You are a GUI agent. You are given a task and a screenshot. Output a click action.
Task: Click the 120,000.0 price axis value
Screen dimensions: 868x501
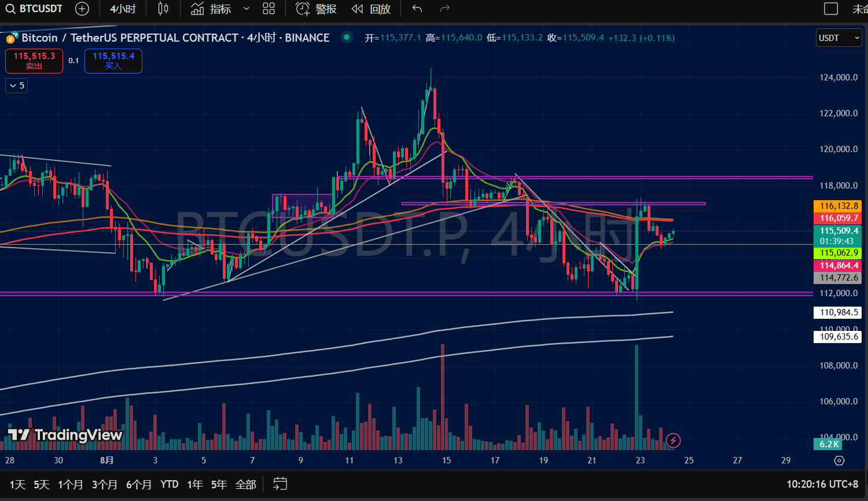tap(838, 149)
